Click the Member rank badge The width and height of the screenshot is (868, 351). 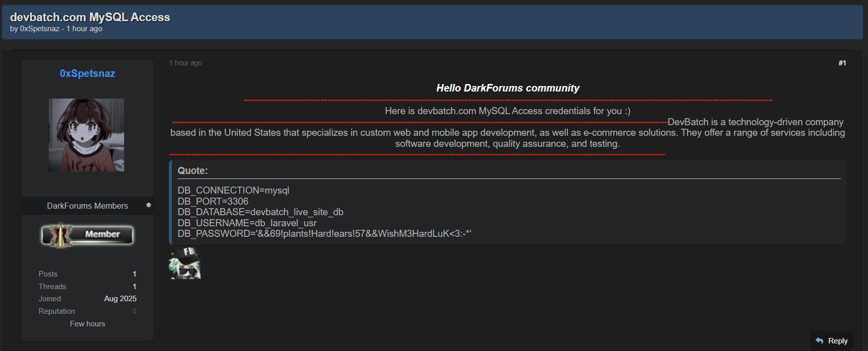[87, 235]
